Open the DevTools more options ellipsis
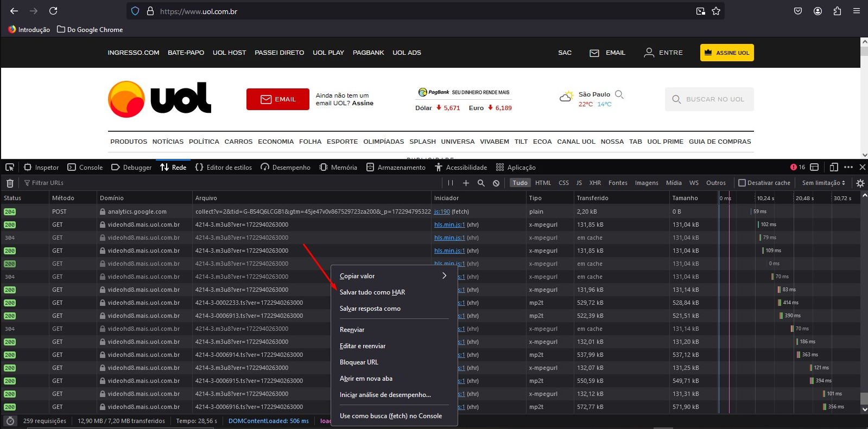868x429 pixels. pyautogui.click(x=848, y=167)
